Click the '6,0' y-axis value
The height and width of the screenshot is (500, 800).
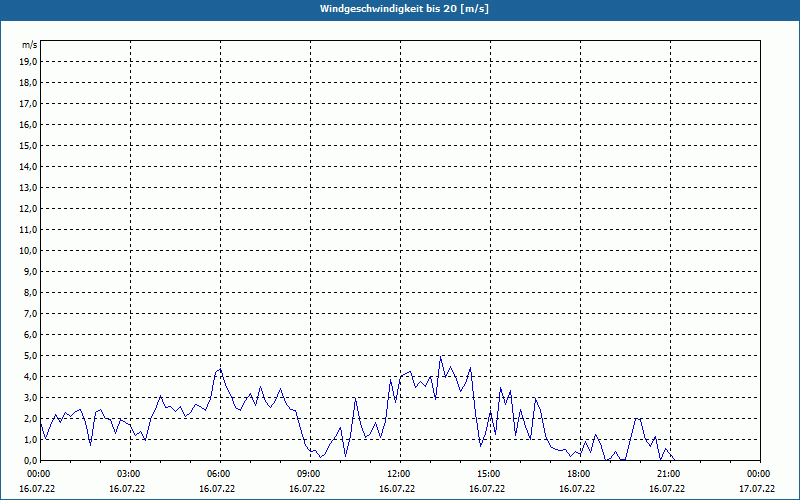pos(30,335)
